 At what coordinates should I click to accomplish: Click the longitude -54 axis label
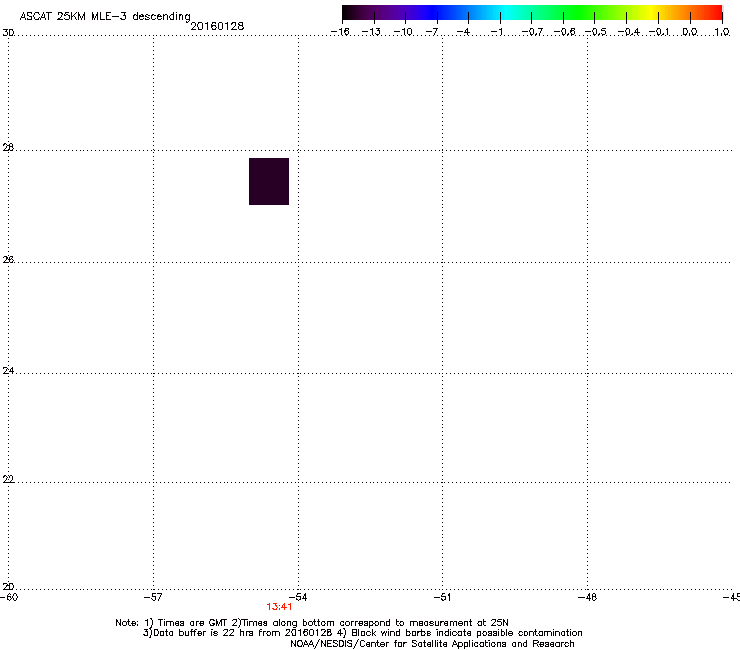tap(298, 597)
